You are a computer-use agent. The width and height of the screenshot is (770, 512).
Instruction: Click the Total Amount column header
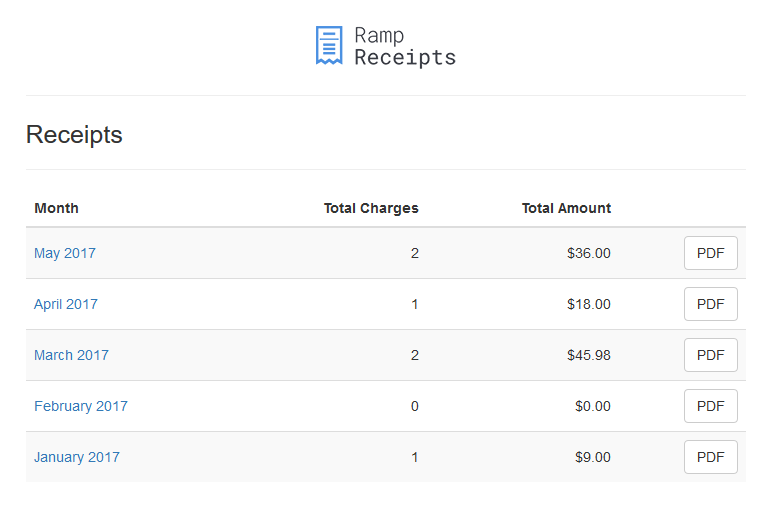(566, 208)
